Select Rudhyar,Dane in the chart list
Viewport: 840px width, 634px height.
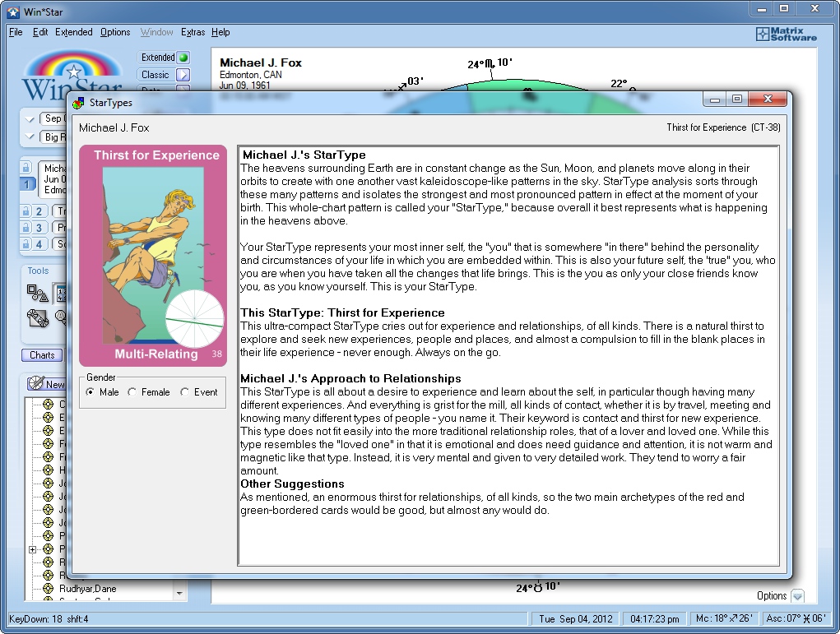tap(87, 589)
